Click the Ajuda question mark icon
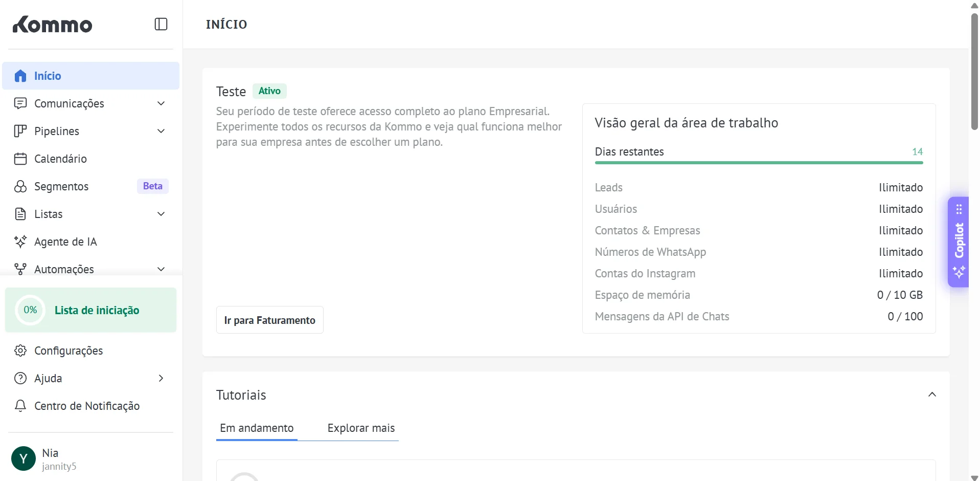The height and width of the screenshot is (481, 980). [20, 378]
